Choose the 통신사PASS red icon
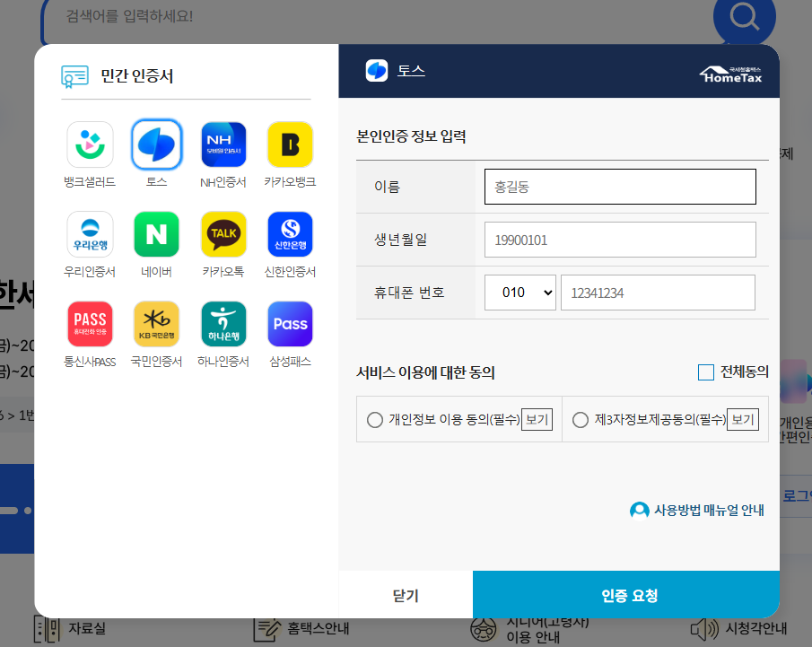This screenshot has width=812, height=647. point(90,324)
